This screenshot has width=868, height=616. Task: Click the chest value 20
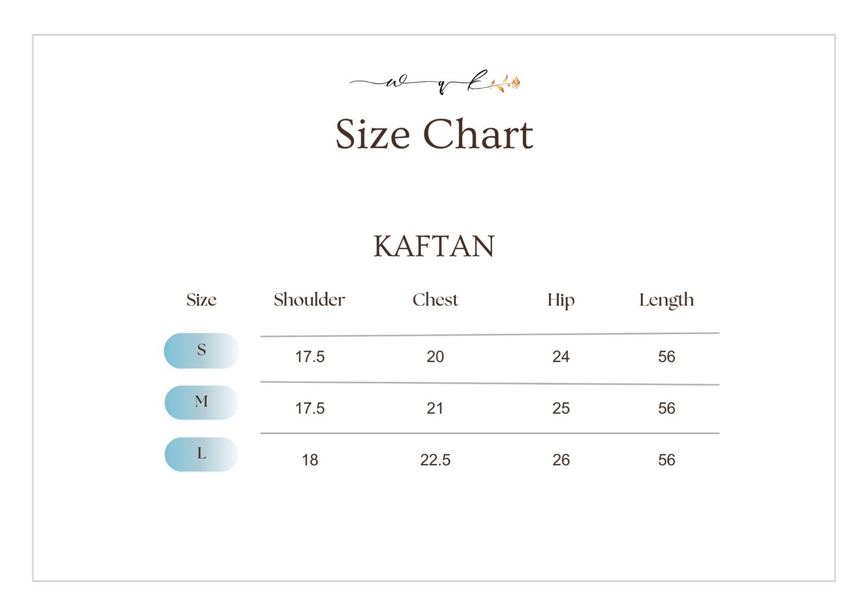435,357
